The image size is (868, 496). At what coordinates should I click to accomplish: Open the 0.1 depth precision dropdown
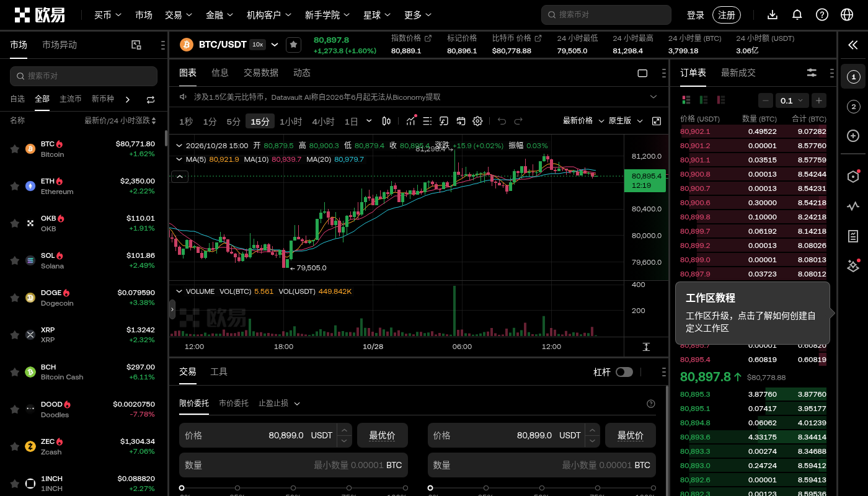792,100
